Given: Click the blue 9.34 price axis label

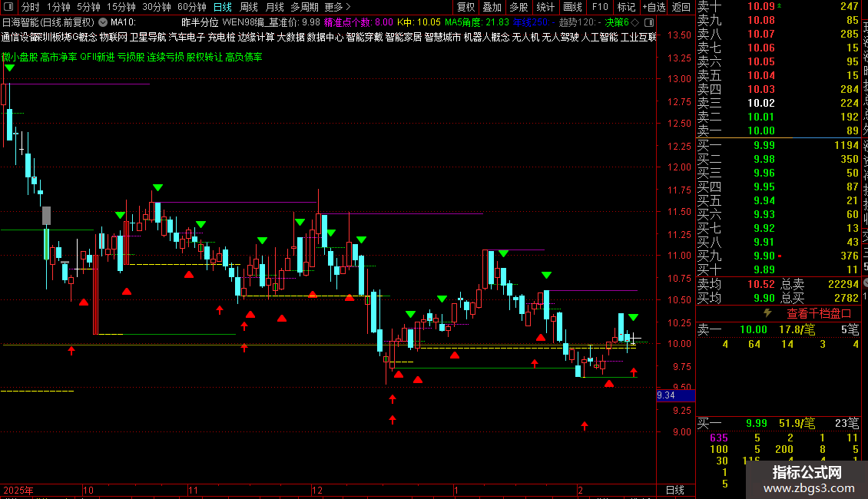Looking at the screenshot, I should coord(675,395).
